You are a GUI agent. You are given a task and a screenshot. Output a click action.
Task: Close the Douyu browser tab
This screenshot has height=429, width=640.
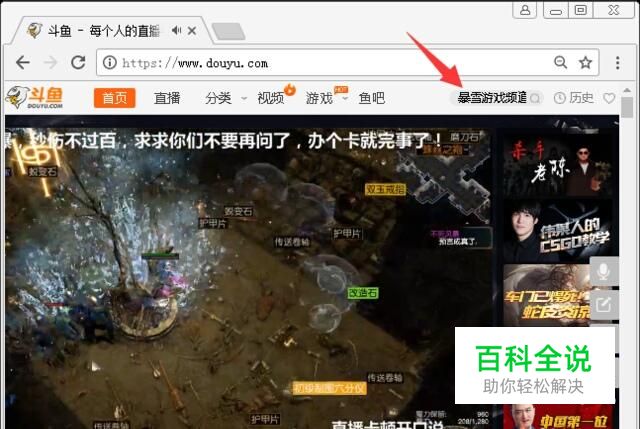(192, 31)
